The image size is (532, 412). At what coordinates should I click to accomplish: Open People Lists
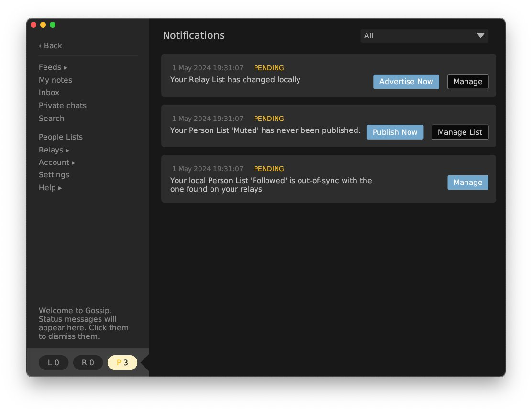60,137
